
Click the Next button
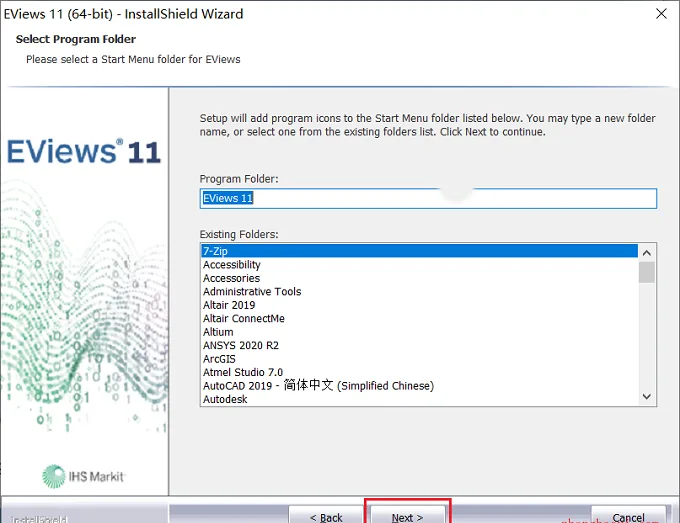pos(408,515)
